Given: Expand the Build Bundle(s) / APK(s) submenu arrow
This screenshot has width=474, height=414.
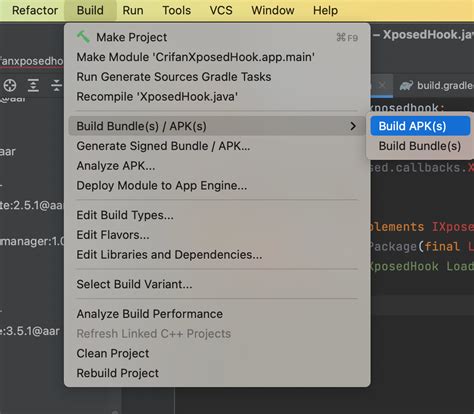Looking at the screenshot, I should [353, 126].
